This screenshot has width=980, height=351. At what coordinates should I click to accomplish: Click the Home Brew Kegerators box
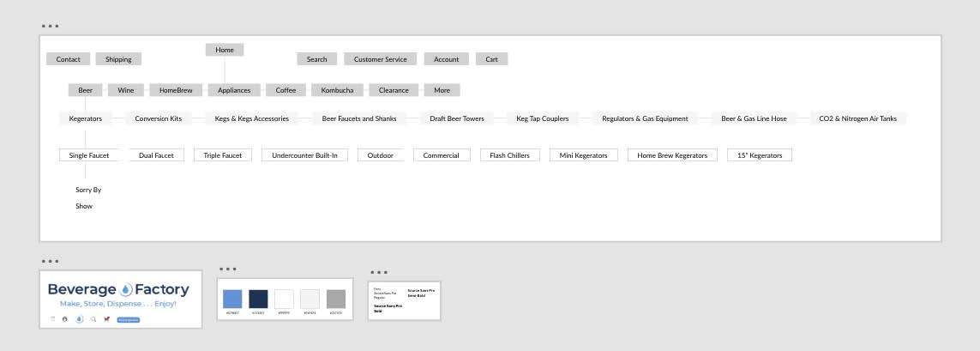672,155
